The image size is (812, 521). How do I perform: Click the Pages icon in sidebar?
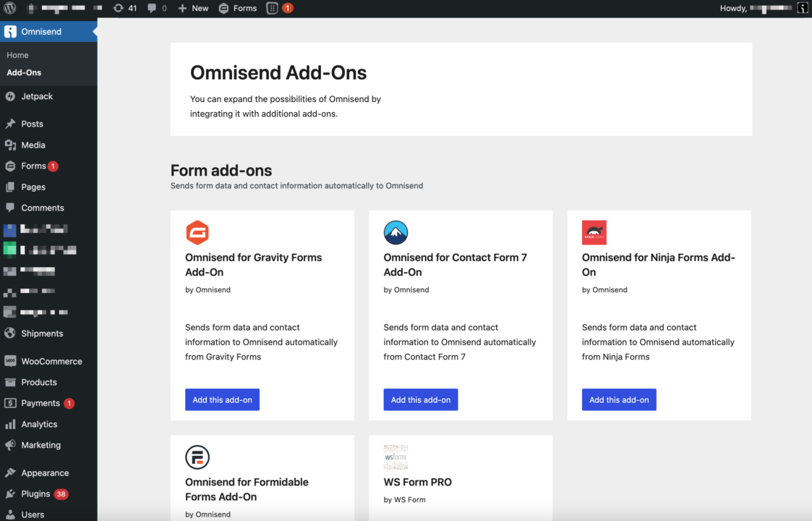coord(10,187)
